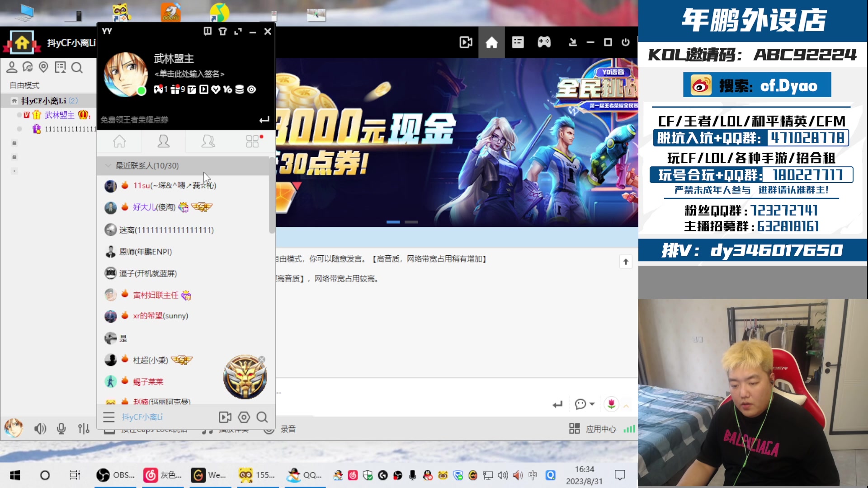This screenshot has height=488, width=868.
Task: Select the home button in channel title bar
Action: pyautogui.click(x=491, y=42)
